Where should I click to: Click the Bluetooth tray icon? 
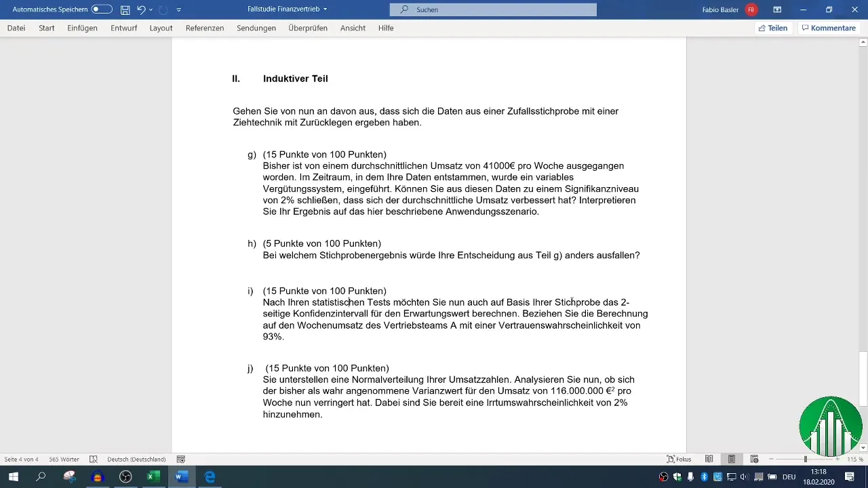(x=704, y=477)
